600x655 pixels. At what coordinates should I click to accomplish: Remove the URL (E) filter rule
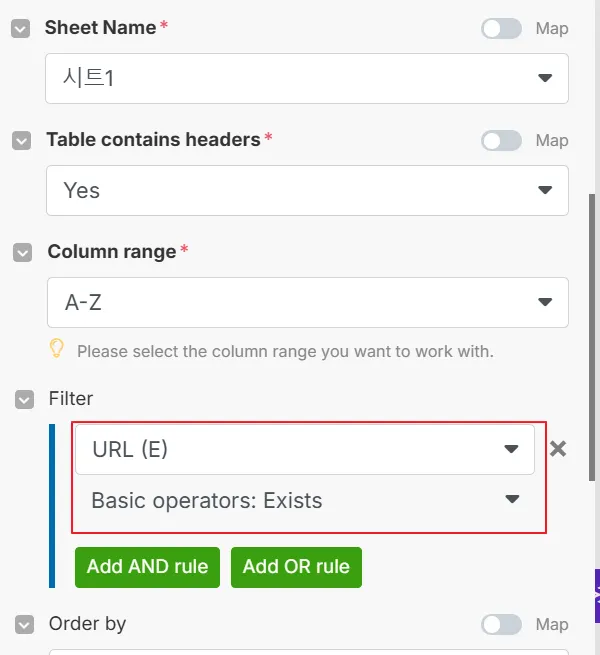(558, 449)
